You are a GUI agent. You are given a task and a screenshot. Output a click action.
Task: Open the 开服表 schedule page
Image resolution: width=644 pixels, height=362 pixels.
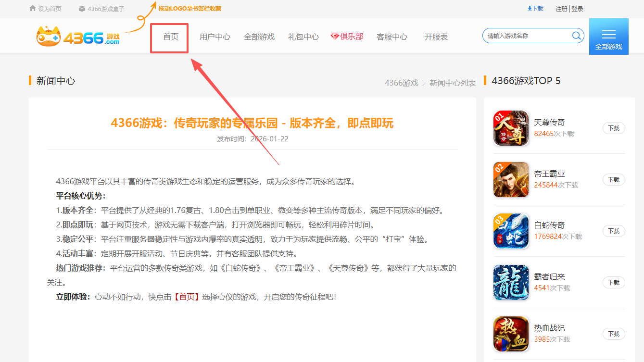click(435, 36)
